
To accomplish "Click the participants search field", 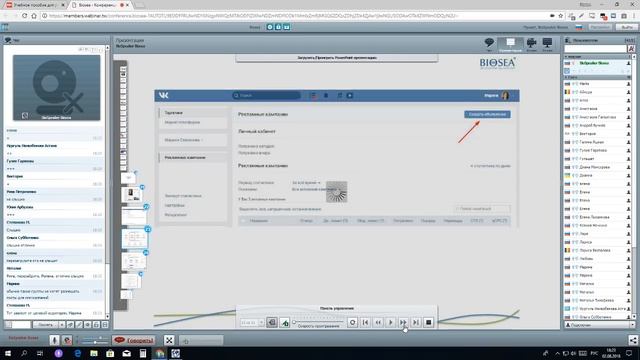I will (595, 49).
